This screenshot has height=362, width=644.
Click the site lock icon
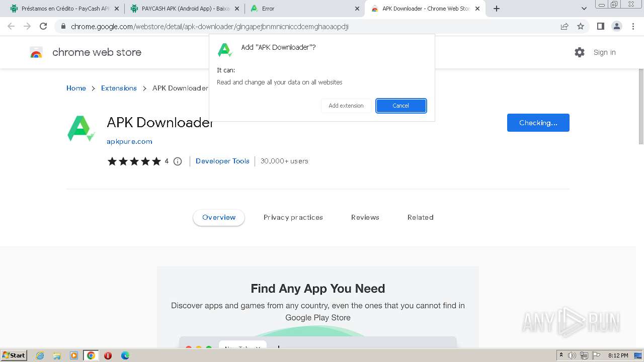coord(63,27)
